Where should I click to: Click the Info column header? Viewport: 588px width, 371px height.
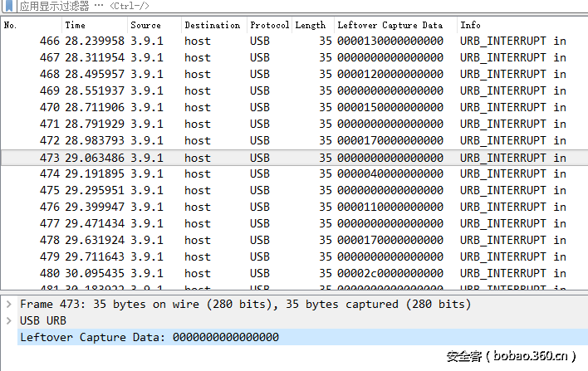(x=470, y=25)
